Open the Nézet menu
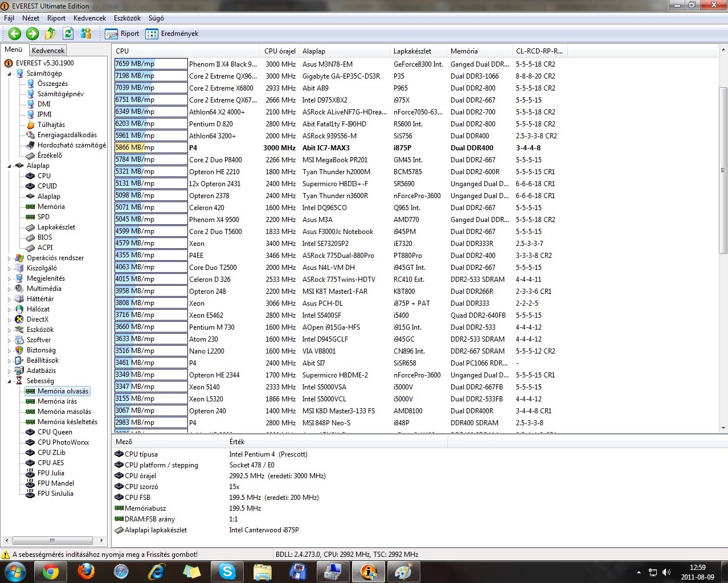This screenshot has height=583, width=728. click(31, 18)
